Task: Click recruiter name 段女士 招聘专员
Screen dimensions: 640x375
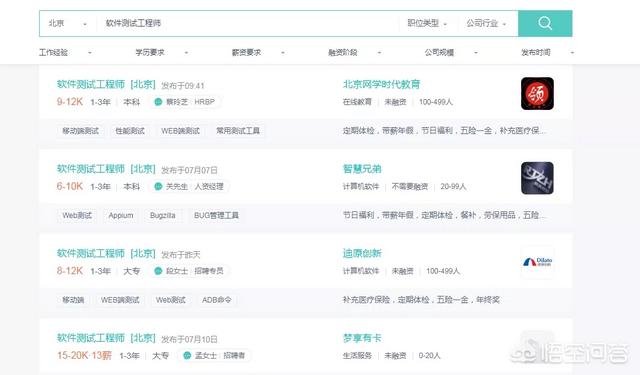Action: [x=195, y=271]
